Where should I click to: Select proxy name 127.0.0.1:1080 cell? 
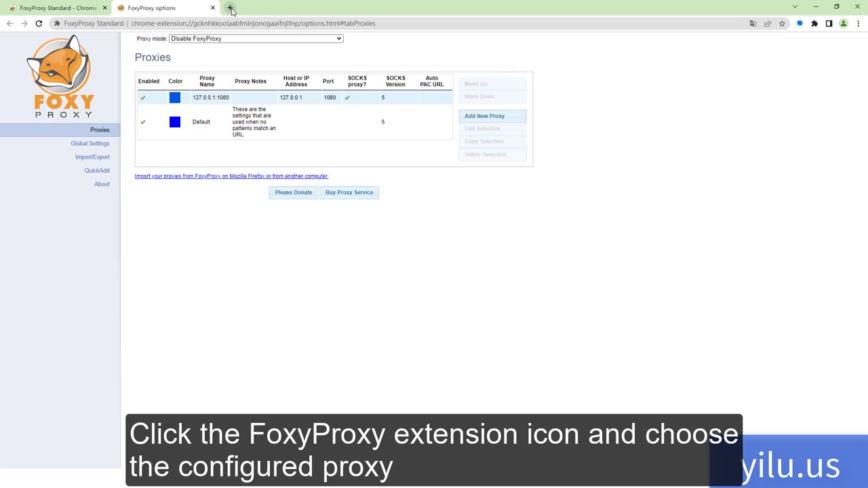tap(210, 98)
